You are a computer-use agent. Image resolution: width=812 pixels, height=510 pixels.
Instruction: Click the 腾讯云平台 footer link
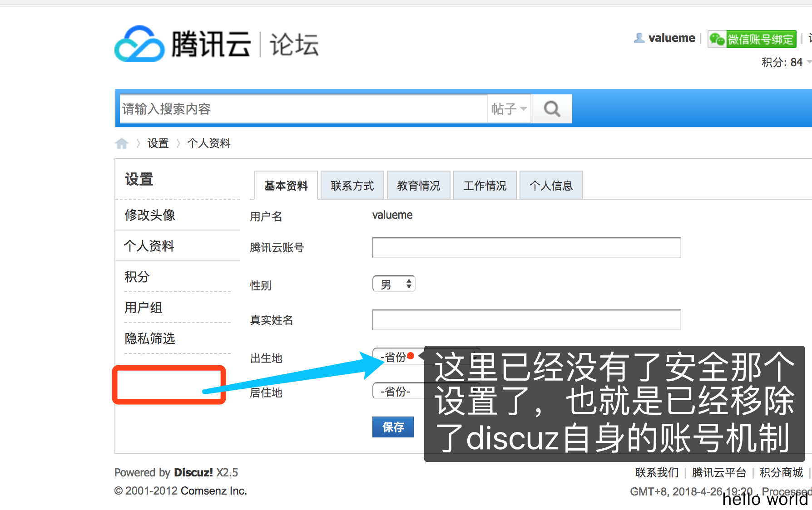pyautogui.click(x=719, y=472)
